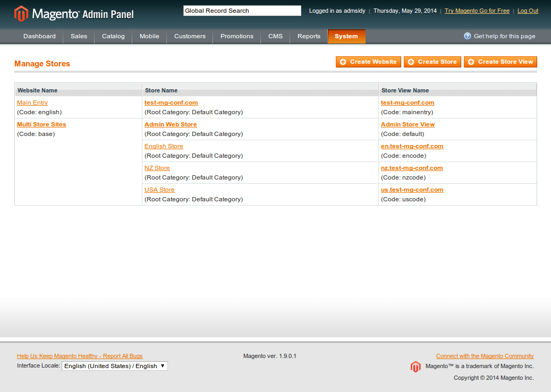The image size is (551, 392).
Task: Click the Create Store View button
Action: click(501, 62)
